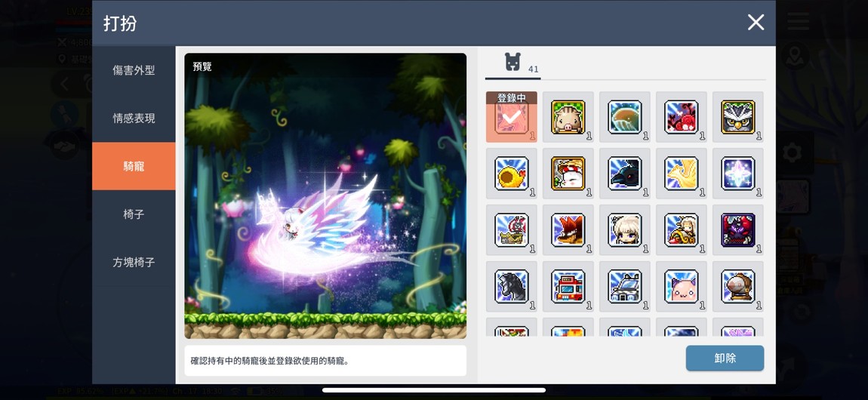Viewport: 868px width, 400px height.
Task: Close the 打扮 dialog with X
Action: tap(756, 23)
